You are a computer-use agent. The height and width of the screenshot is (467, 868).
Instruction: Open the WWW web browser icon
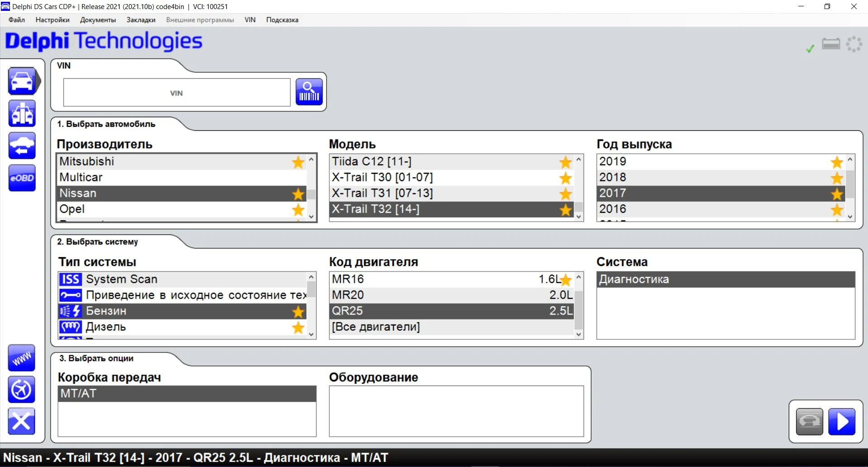(x=21, y=358)
